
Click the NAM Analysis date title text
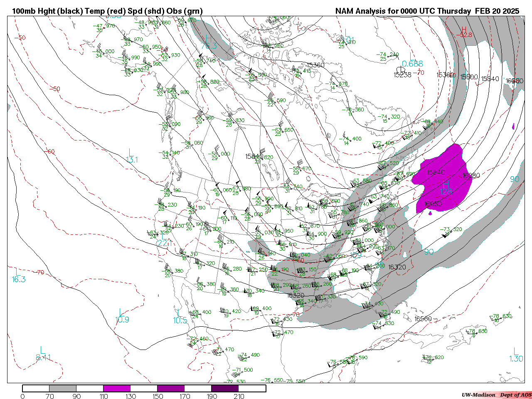427,11
